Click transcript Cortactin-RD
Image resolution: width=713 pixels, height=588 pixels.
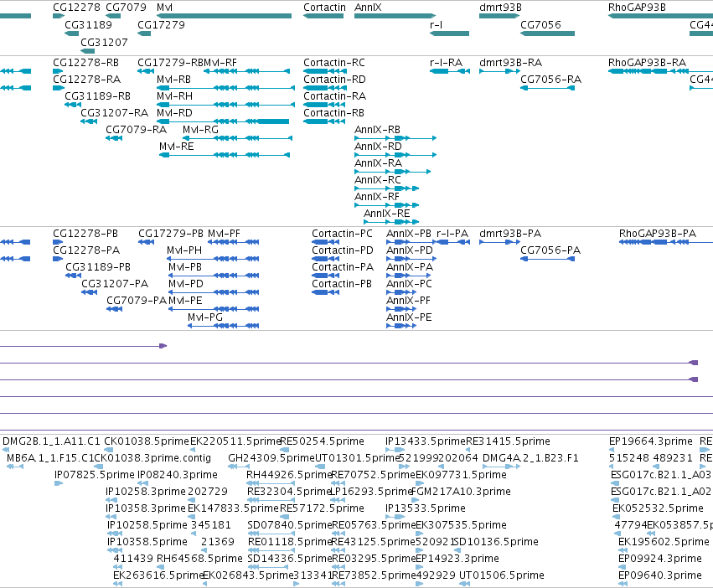pos(324,88)
